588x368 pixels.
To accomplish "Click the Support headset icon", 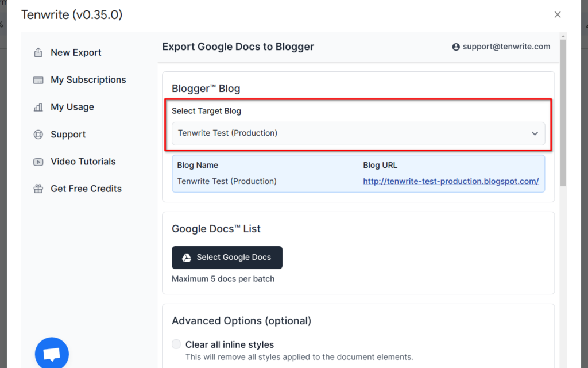I will 38,134.
